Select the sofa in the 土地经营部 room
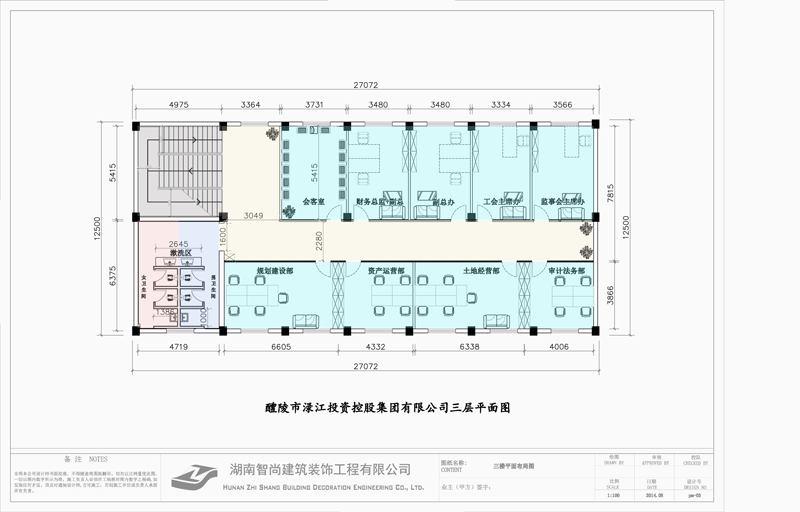This screenshot has height=512, width=800. 495,320
